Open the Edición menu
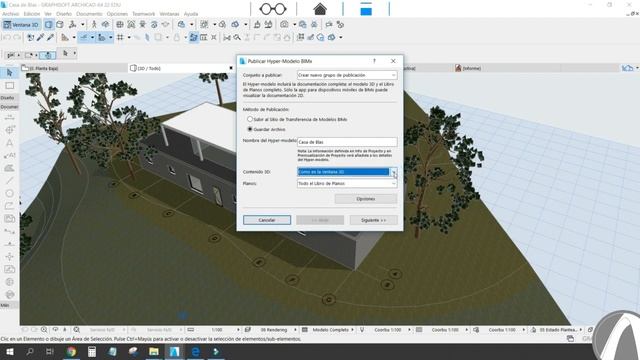Viewport: 640px width, 360px height. pos(32,14)
